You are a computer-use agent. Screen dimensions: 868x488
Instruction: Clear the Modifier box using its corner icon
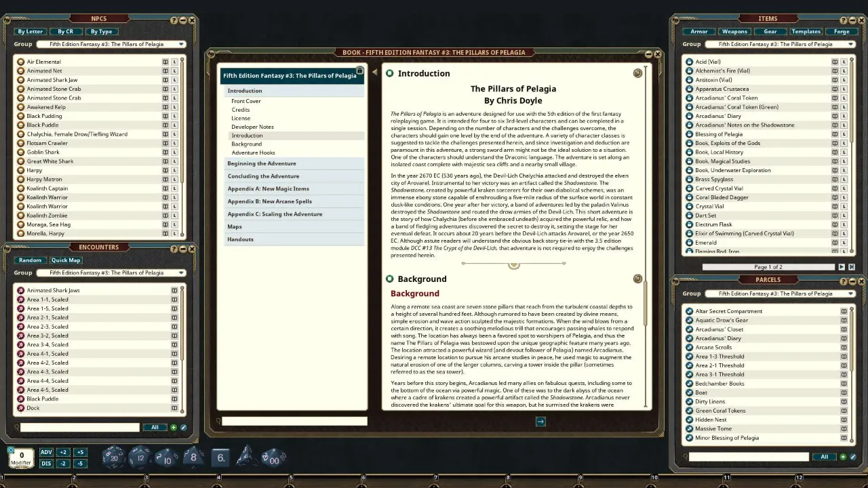point(11,449)
